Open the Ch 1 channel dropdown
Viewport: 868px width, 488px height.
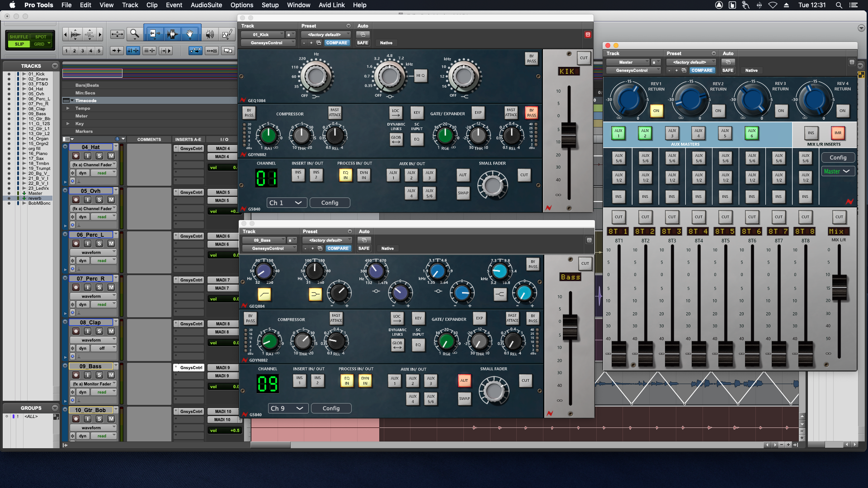coord(286,203)
